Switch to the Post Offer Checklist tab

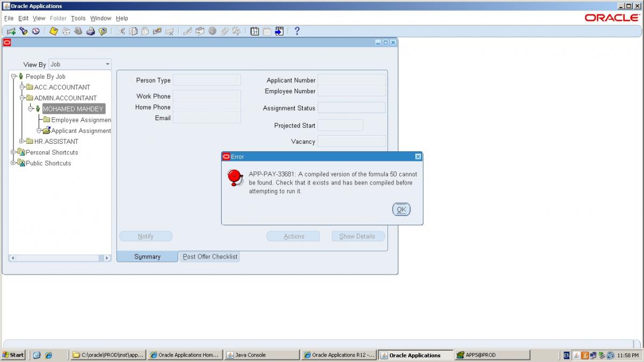coord(210,257)
